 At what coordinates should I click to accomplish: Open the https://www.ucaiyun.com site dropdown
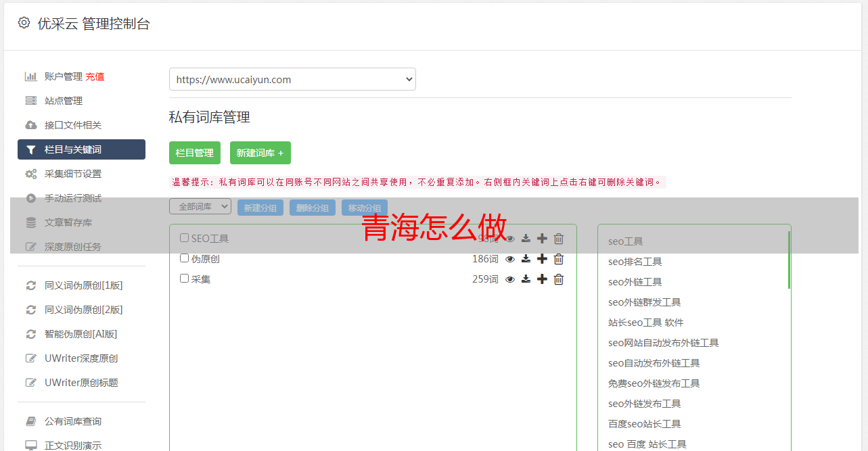(292, 79)
